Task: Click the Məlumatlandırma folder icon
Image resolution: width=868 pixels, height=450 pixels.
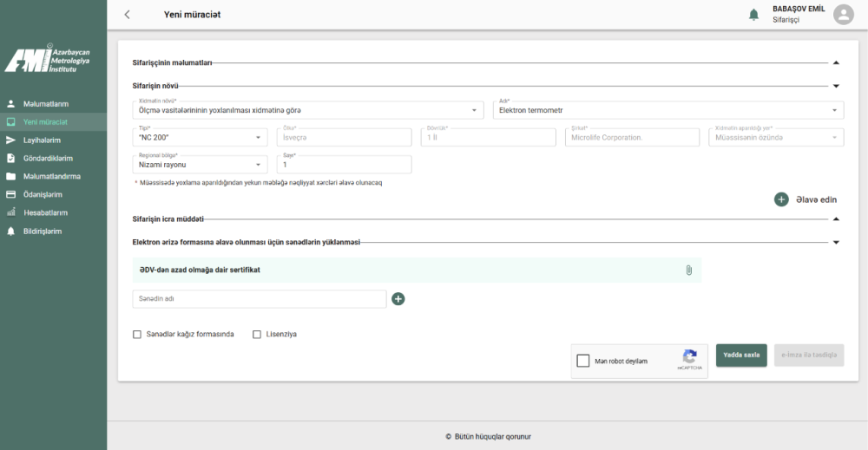Action: coord(10,176)
